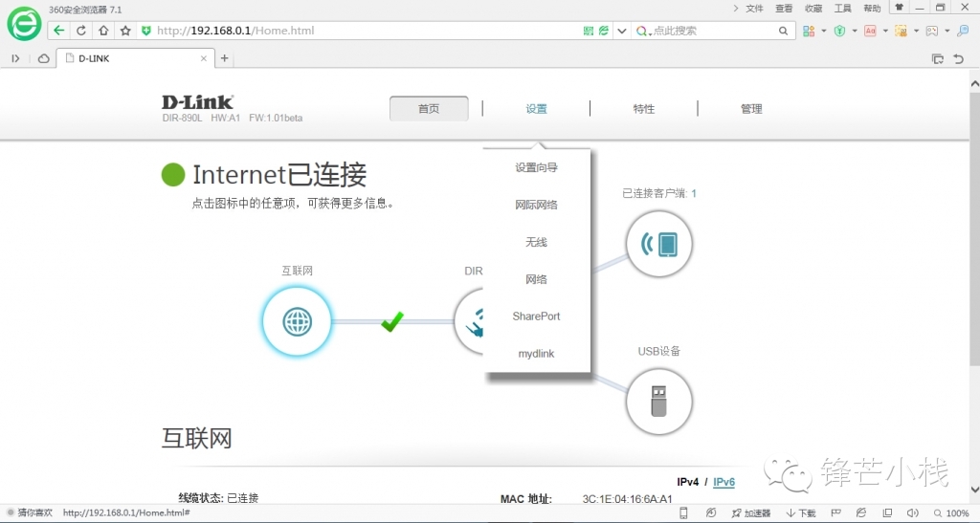The image size is (980, 523).
Task: Open the 设置 navigation menu
Action: pos(536,109)
